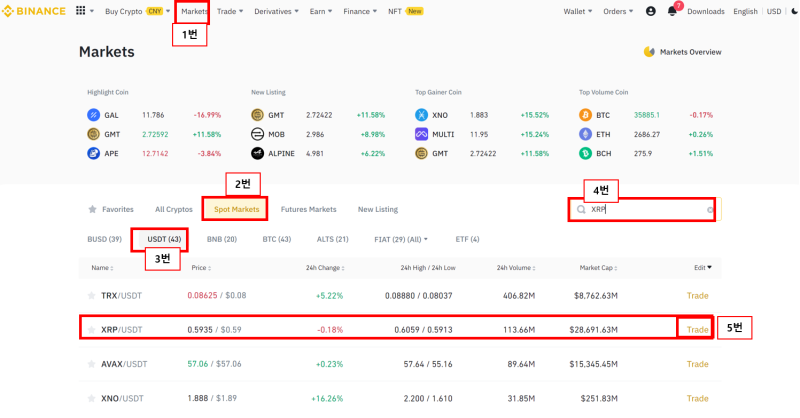Click the search magnifier icon
Screen dimensions: 800x418
click(581, 209)
